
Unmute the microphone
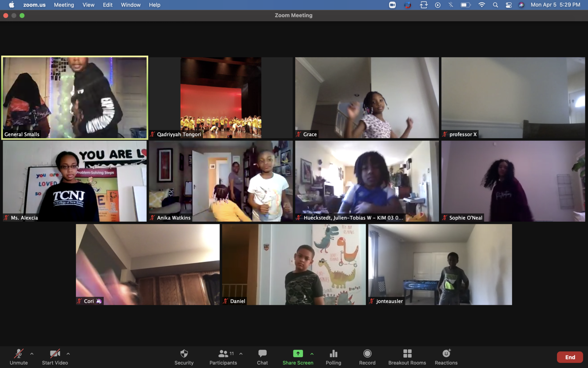19,357
